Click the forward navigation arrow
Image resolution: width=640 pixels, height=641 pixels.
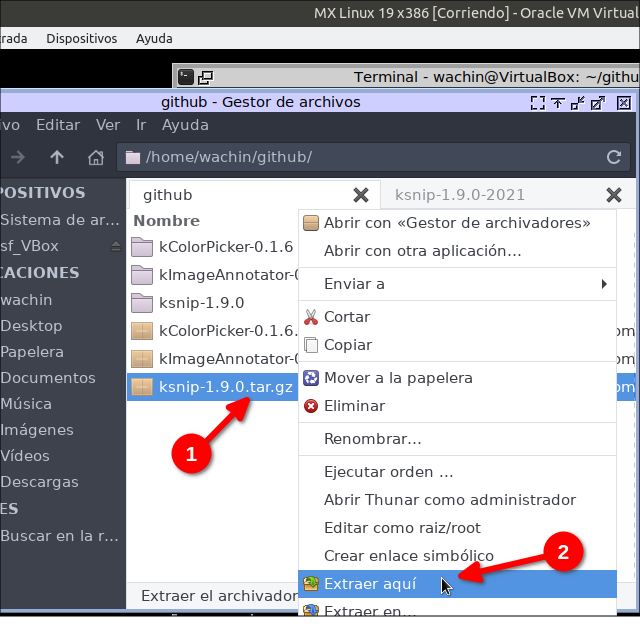(18, 157)
